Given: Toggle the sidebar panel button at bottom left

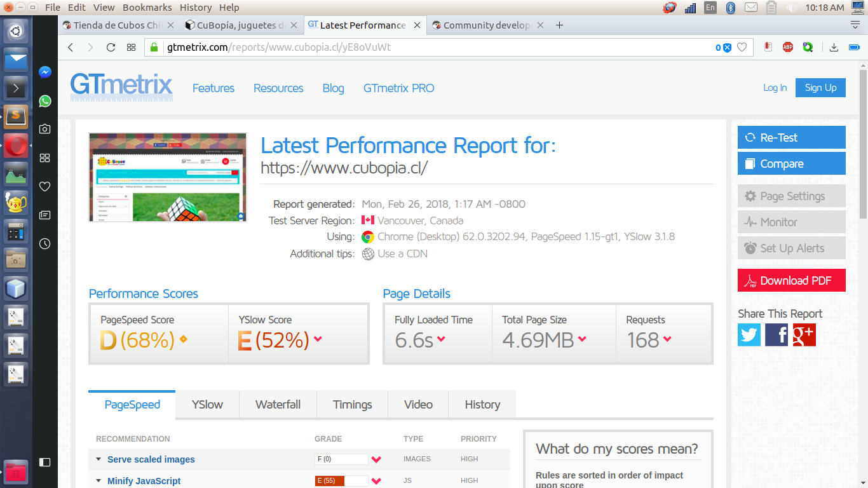Looking at the screenshot, I should [x=45, y=462].
